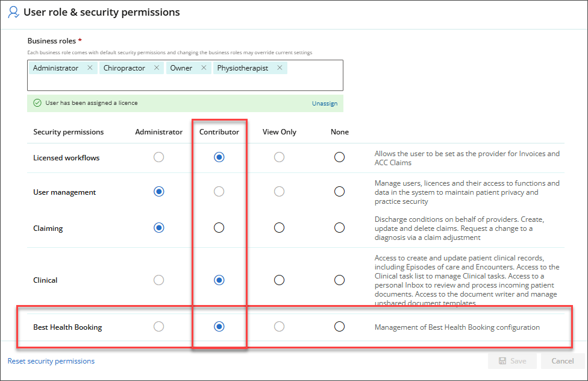Select View Only for Licensed workflows
This screenshot has height=381, width=588.
pos(279,157)
